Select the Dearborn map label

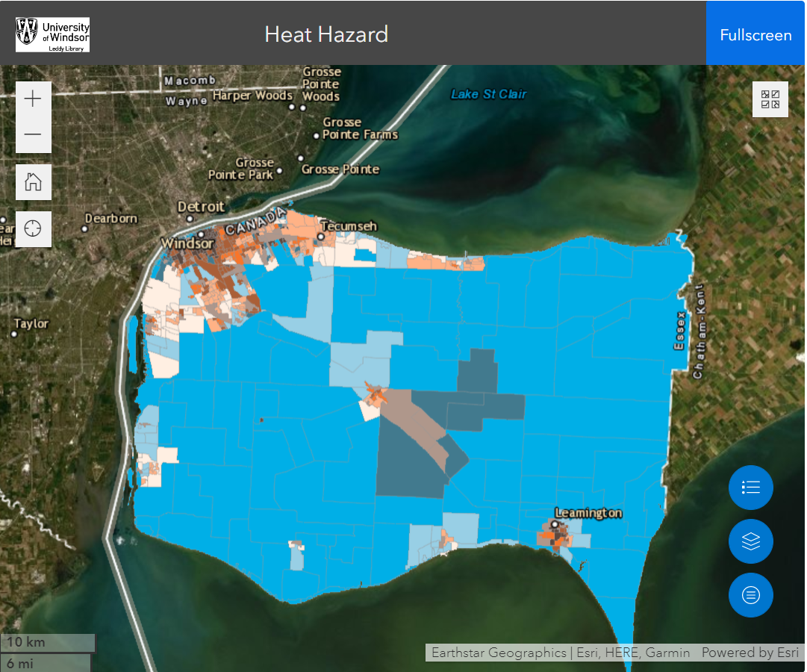pyautogui.click(x=111, y=218)
